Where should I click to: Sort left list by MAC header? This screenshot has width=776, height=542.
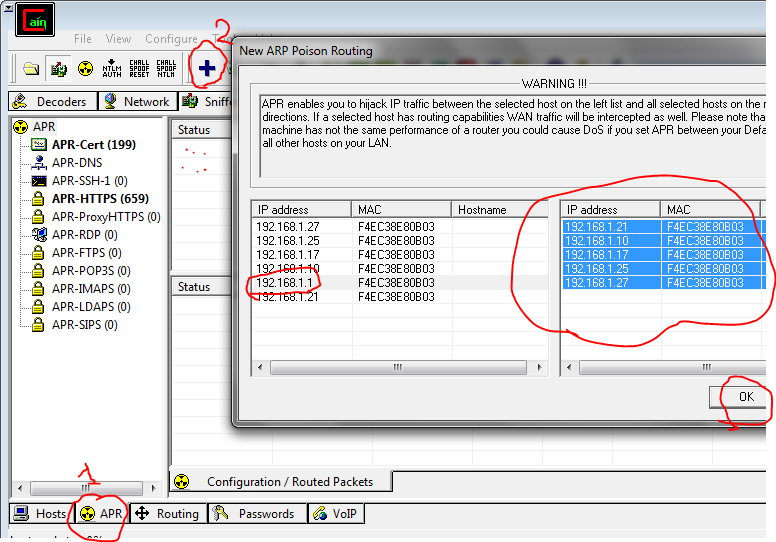(401, 210)
